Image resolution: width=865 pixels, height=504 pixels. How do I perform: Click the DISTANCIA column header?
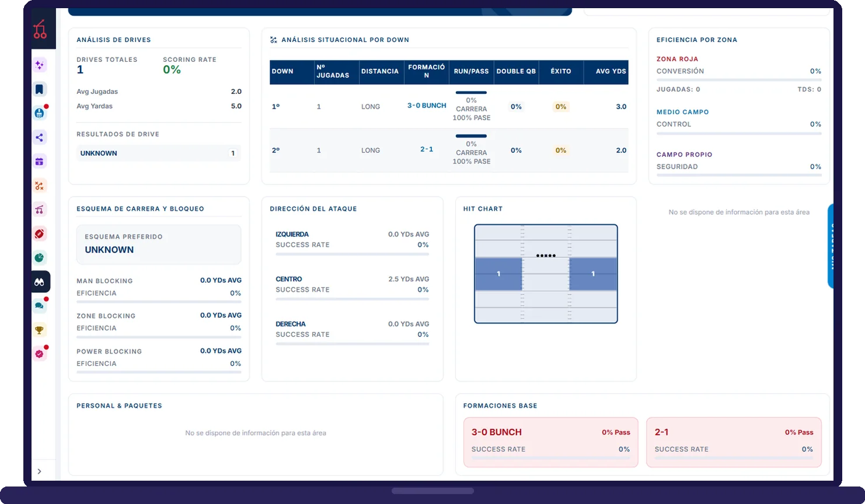tap(381, 72)
